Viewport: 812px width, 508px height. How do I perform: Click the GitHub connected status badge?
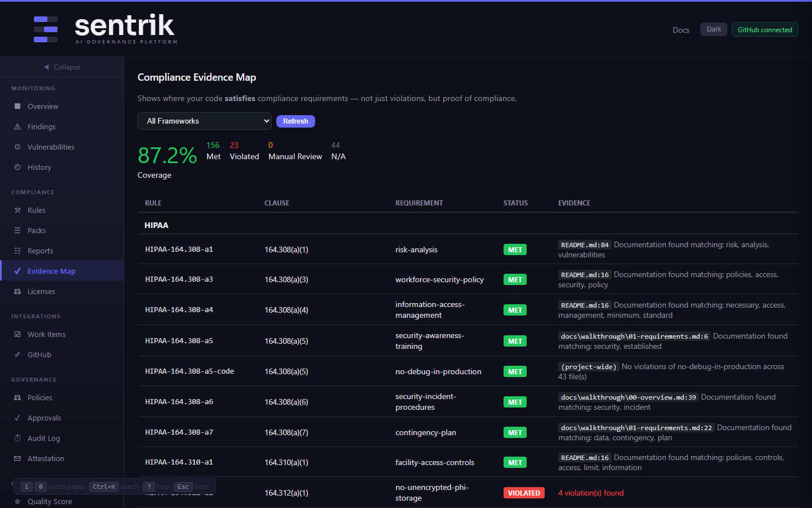click(x=765, y=29)
